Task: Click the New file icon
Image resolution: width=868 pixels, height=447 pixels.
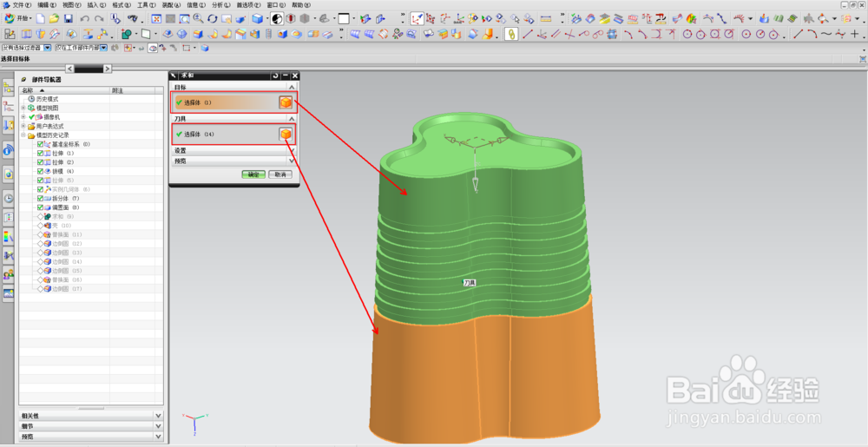Action: pos(41,19)
